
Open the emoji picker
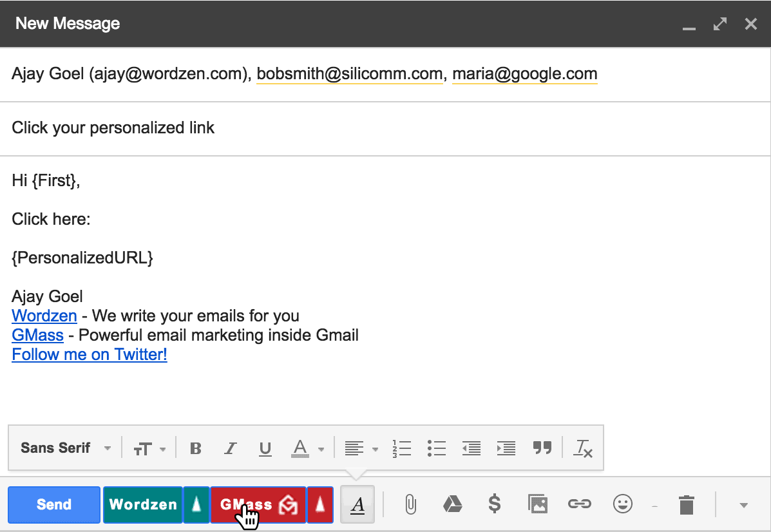(x=622, y=504)
